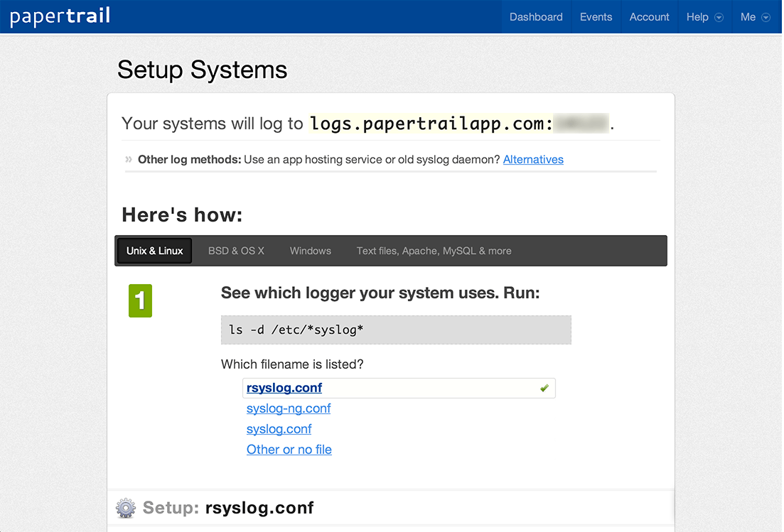Open the Account page
The height and width of the screenshot is (532, 784).
[649, 17]
